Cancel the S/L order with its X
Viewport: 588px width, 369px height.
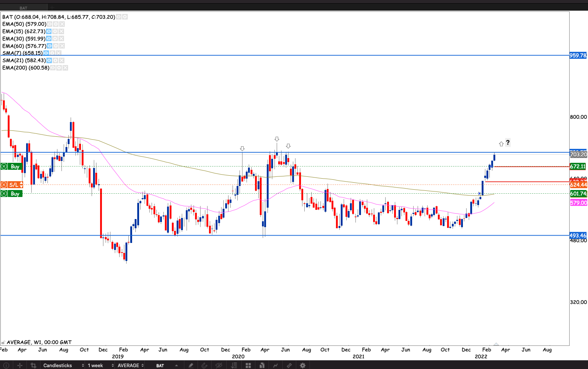(4, 185)
